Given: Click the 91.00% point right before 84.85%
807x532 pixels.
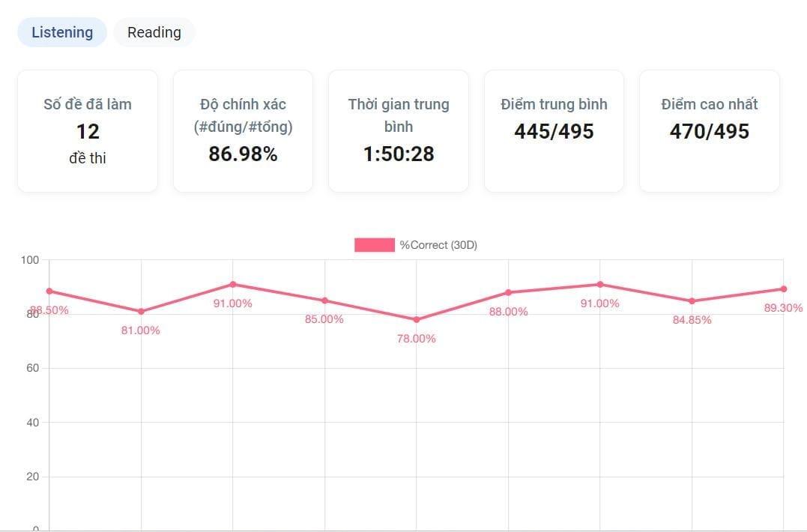Looking at the screenshot, I should [600, 284].
